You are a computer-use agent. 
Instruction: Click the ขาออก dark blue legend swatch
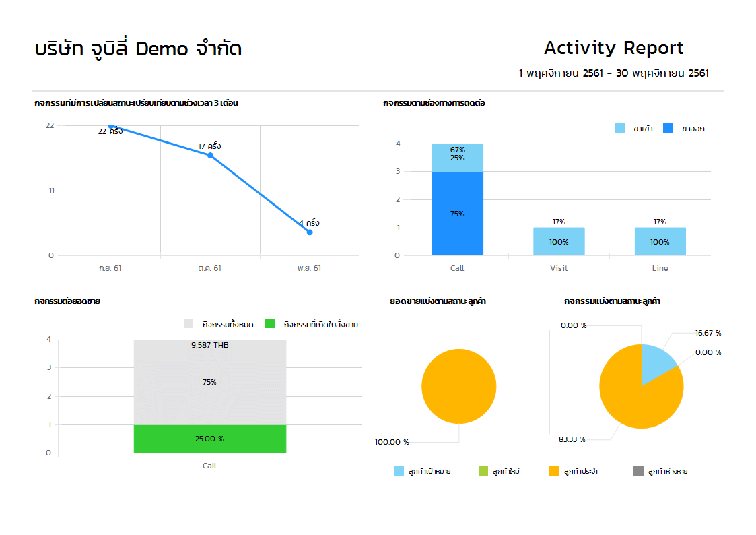[x=668, y=128]
